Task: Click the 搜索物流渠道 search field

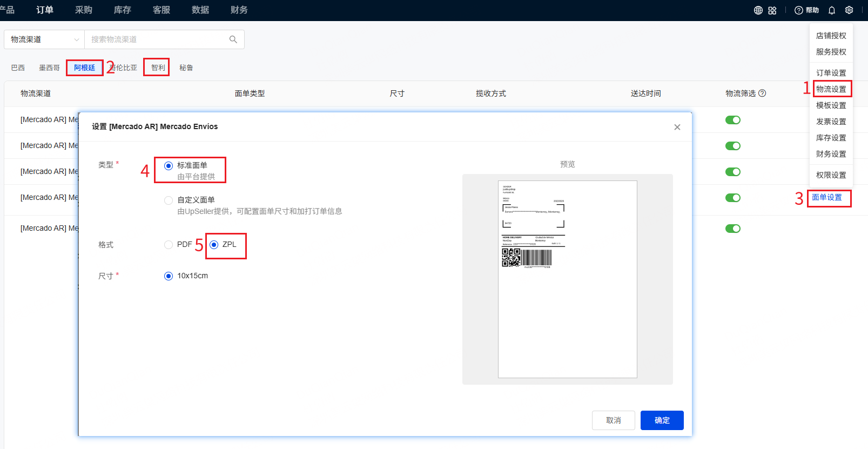Action: (x=157, y=39)
